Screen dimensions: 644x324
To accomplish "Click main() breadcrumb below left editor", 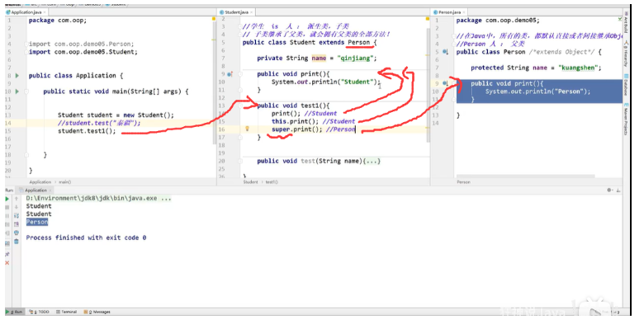I will (x=65, y=182).
